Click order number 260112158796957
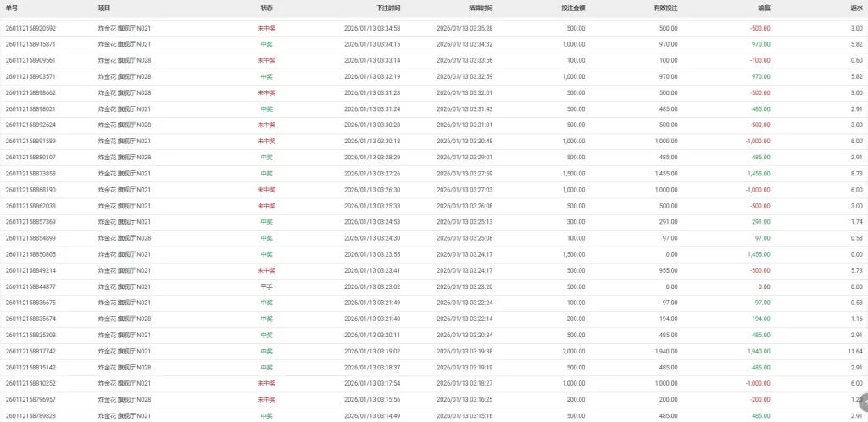 point(31,399)
